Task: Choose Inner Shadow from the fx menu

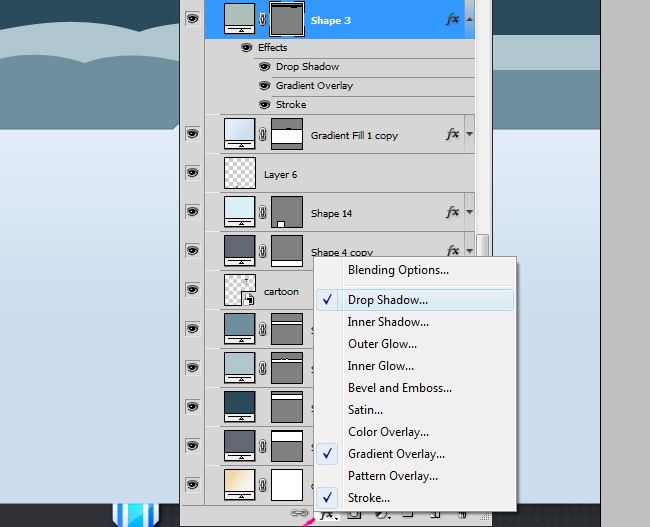Action: (x=388, y=322)
